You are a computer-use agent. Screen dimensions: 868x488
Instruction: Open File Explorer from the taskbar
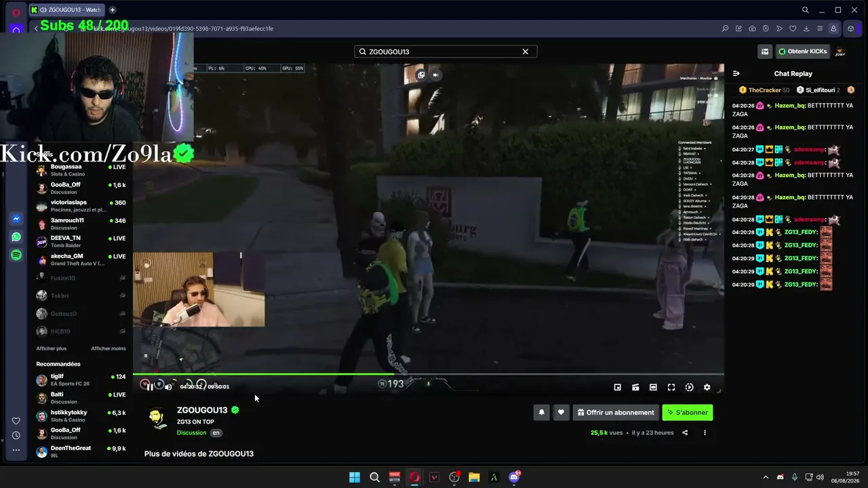coord(474,477)
